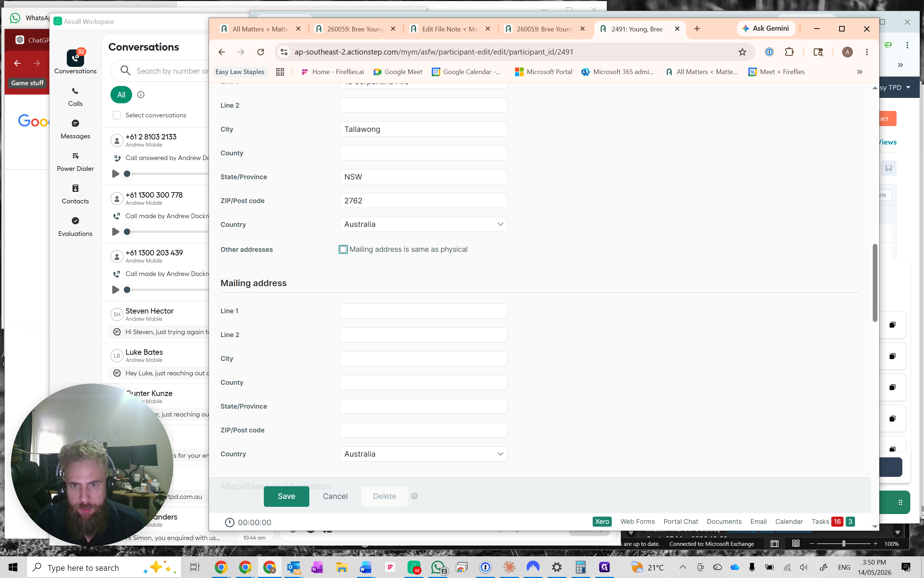This screenshot has height=578, width=924.
Task: Click Chrome back arrow button
Action: [x=222, y=52]
